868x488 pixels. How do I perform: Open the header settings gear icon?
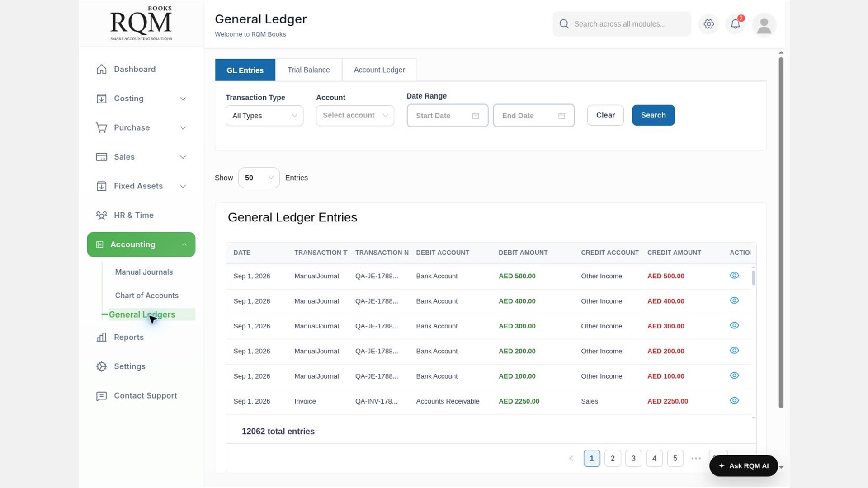pos(708,24)
